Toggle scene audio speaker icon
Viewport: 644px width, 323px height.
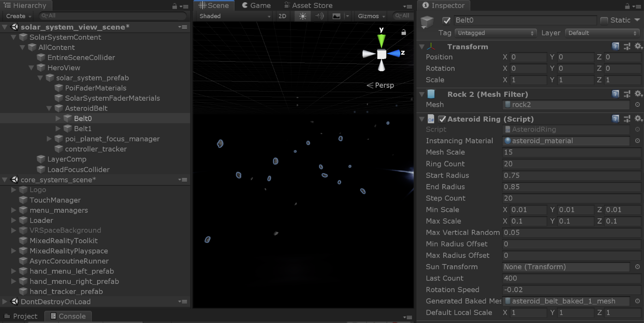tap(320, 16)
